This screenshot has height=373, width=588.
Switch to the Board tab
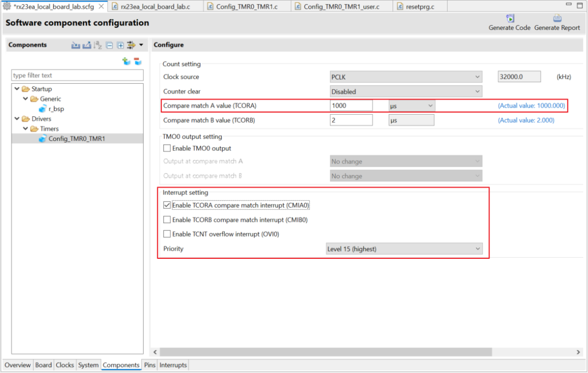[44, 365]
